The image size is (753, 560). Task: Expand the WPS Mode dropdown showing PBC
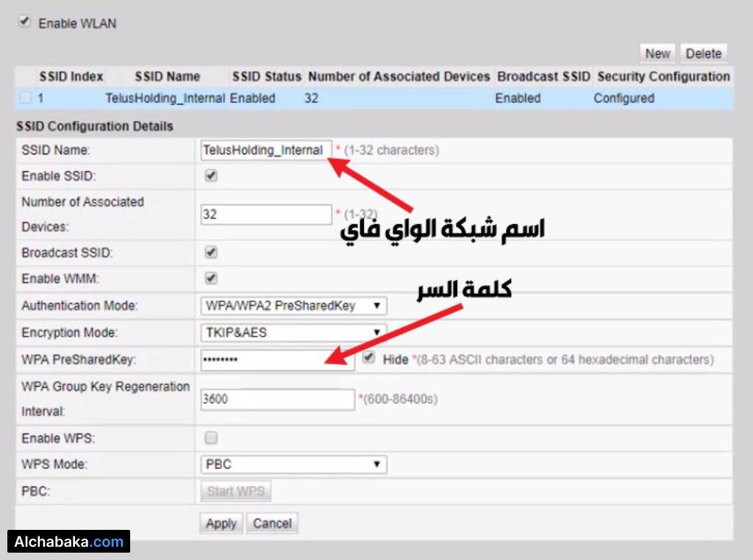pos(293,464)
